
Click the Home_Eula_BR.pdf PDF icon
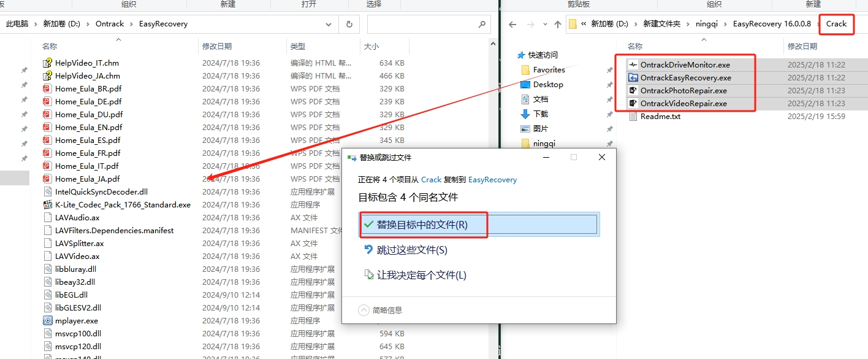pos(47,88)
